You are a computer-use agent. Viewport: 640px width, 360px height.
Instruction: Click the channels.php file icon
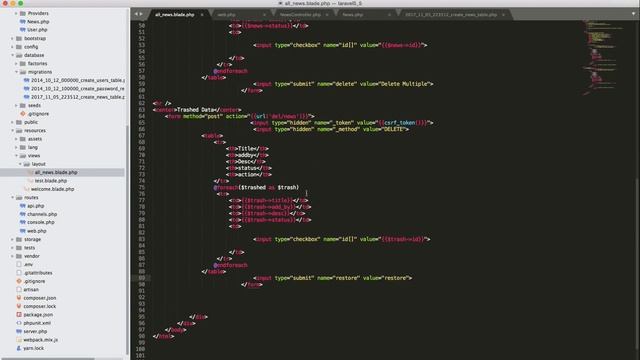[x=23, y=214]
